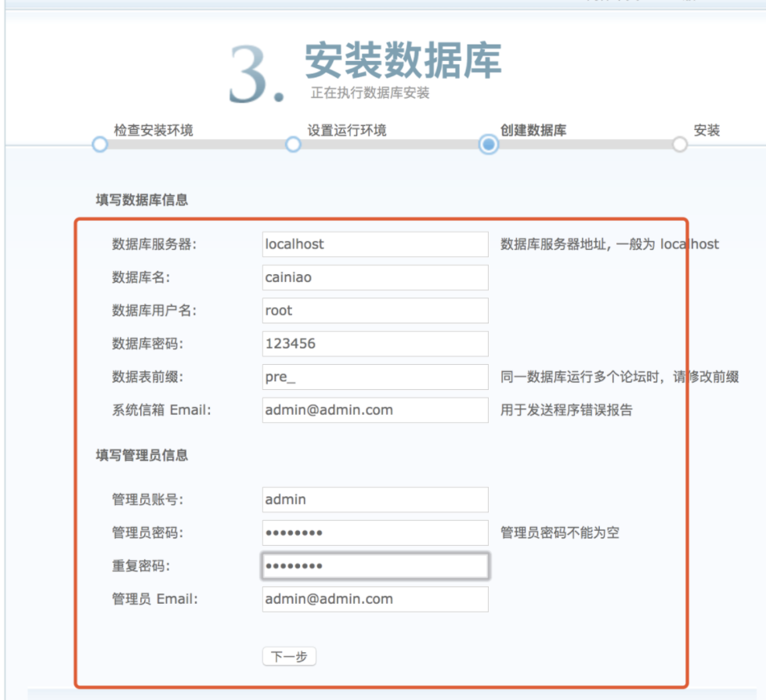
Task: Click the 数据表前缀 field containing pre_
Action: pyautogui.click(x=375, y=377)
